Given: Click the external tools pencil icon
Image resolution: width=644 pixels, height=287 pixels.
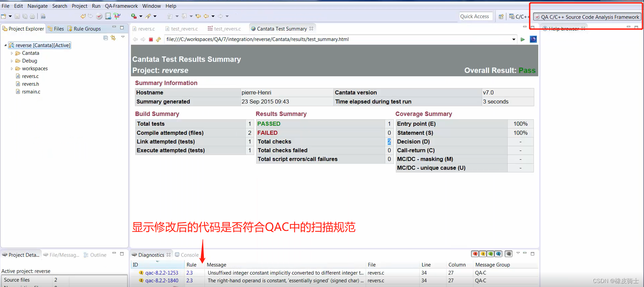Looking at the screenshot, I should [148, 16].
